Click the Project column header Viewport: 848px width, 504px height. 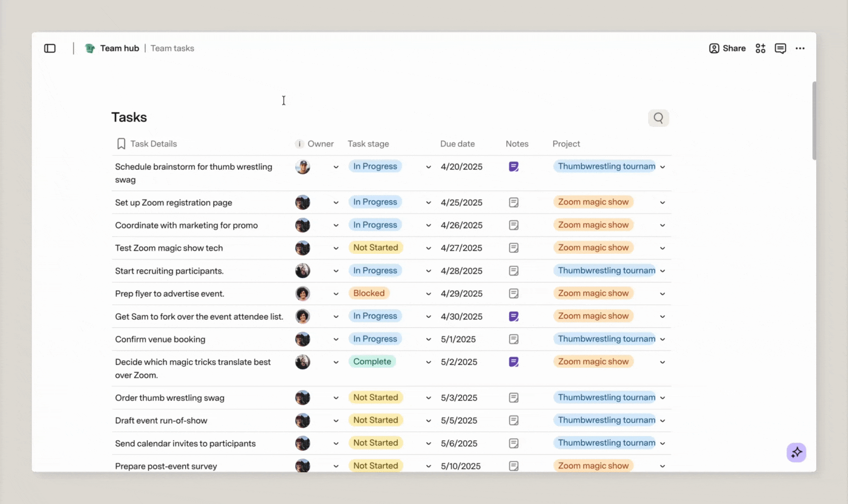click(x=566, y=144)
